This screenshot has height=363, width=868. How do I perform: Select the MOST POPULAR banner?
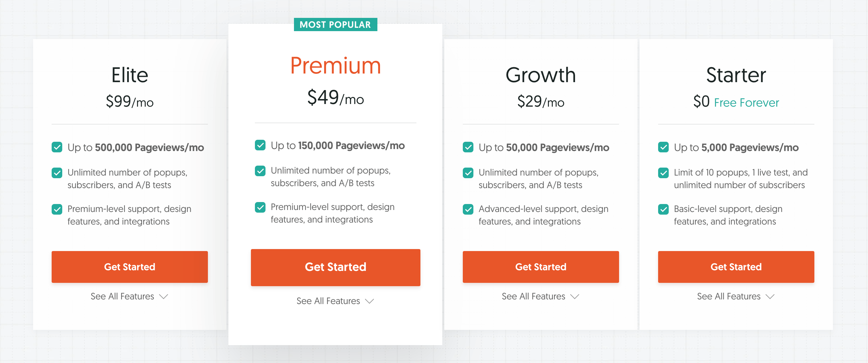coord(335,24)
